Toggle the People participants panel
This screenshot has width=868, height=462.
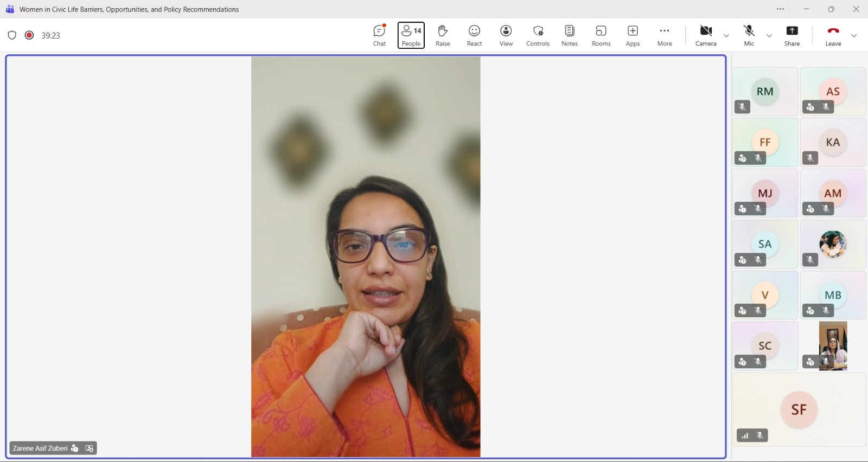pos(411,35)
